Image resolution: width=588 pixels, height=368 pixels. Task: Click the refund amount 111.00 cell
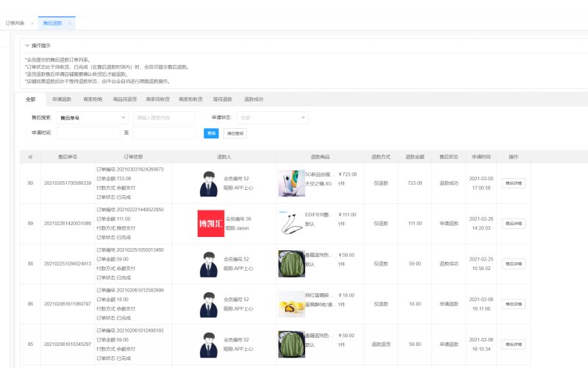(415, 224)
